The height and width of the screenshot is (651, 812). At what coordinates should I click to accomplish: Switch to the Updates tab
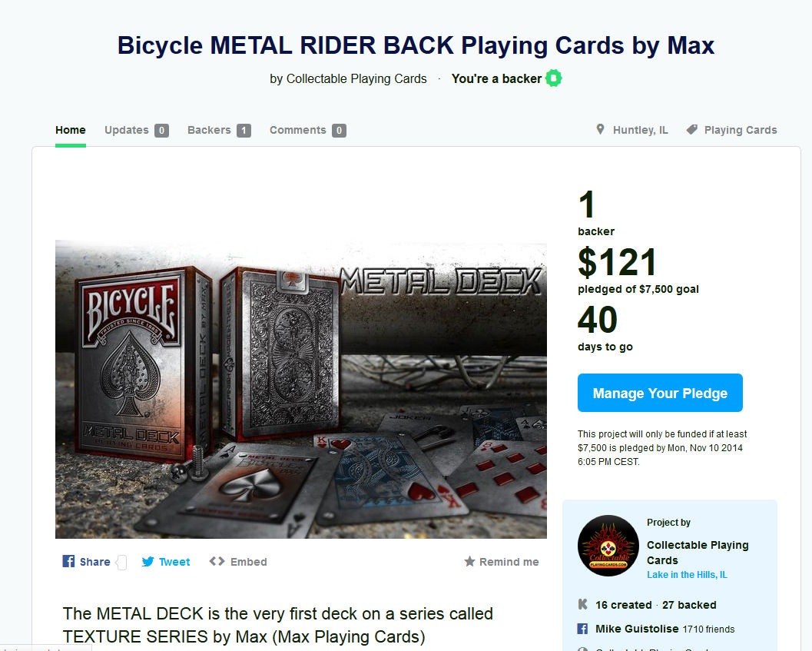pos(127,130)
